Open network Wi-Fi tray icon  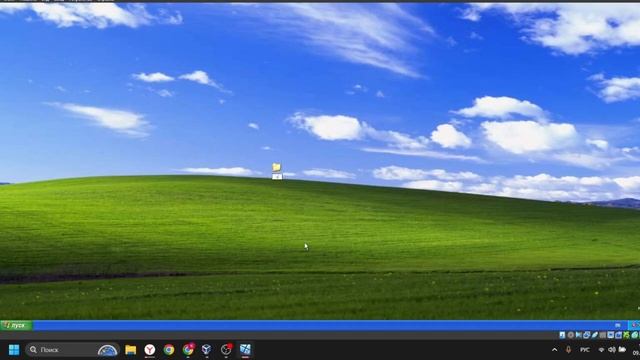(x=601, y=350)
